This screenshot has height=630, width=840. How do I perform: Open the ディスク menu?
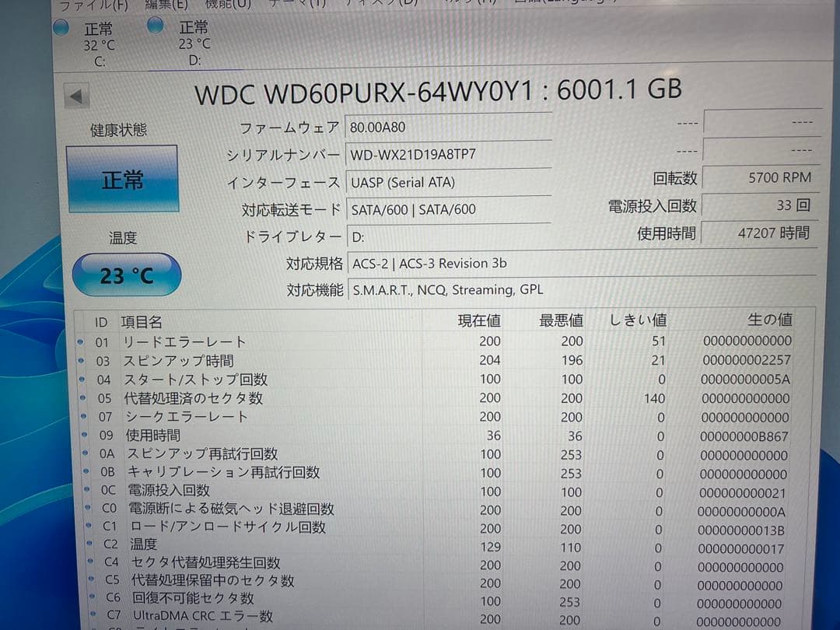tap(383, 3)
